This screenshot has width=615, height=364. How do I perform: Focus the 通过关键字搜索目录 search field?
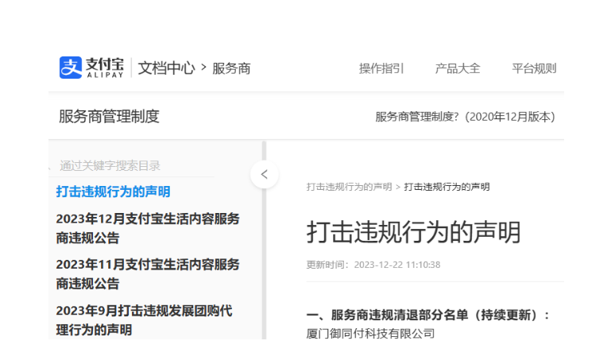point(131,165)
